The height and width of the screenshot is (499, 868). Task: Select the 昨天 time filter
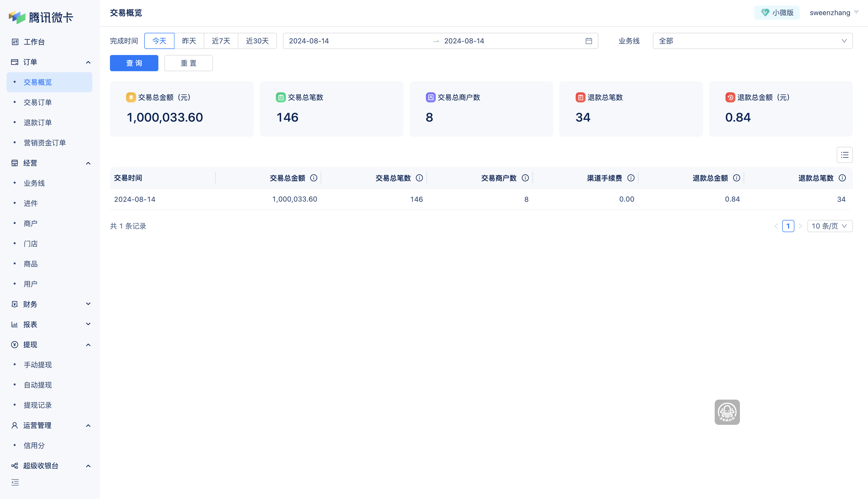pyautogui.click(x=189, y=41)
